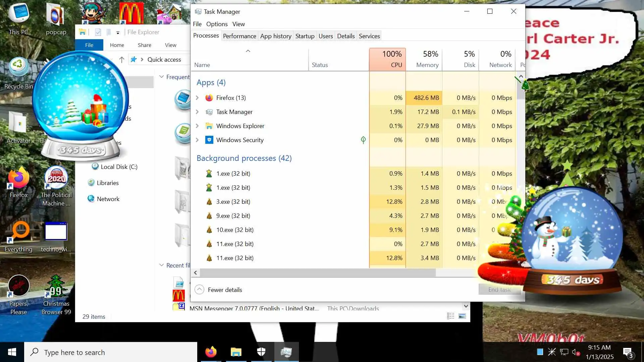644x362 pixels.
Task: Open the Options menu in Task Manager
Action: tap(217, 24)
